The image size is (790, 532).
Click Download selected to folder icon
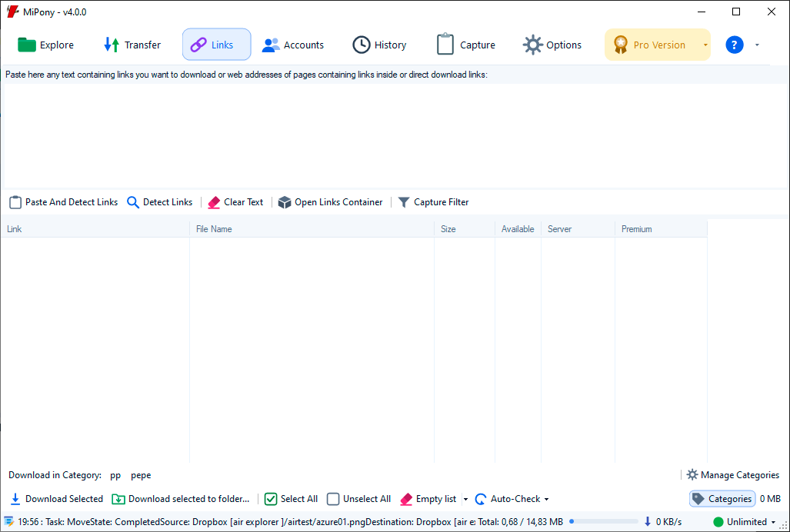(x=118, y=499)
